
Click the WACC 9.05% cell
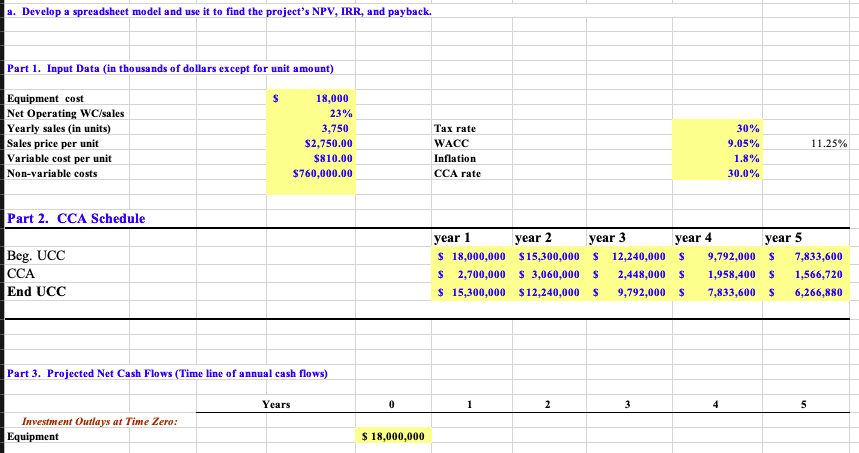coord(718,144)
